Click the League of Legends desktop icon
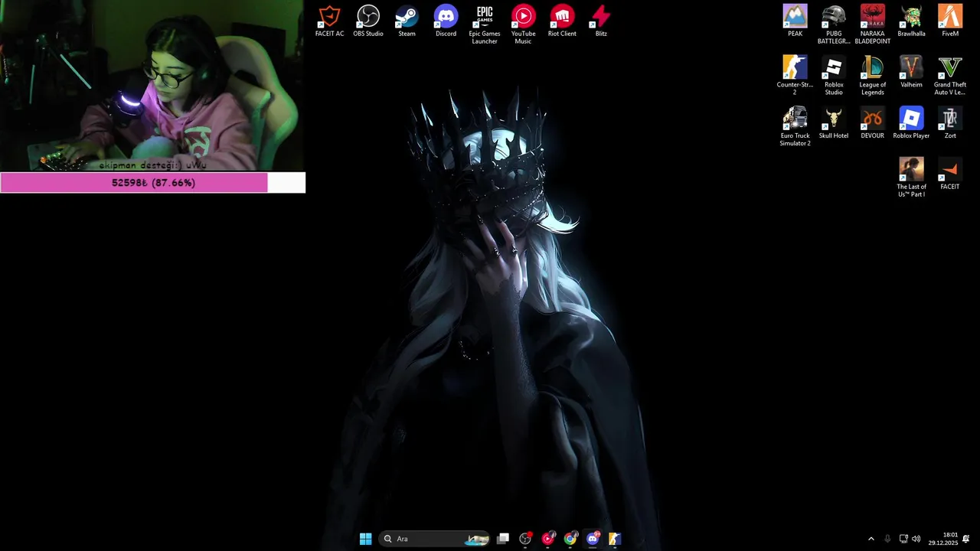980x551 pixels. coord(873,75)
